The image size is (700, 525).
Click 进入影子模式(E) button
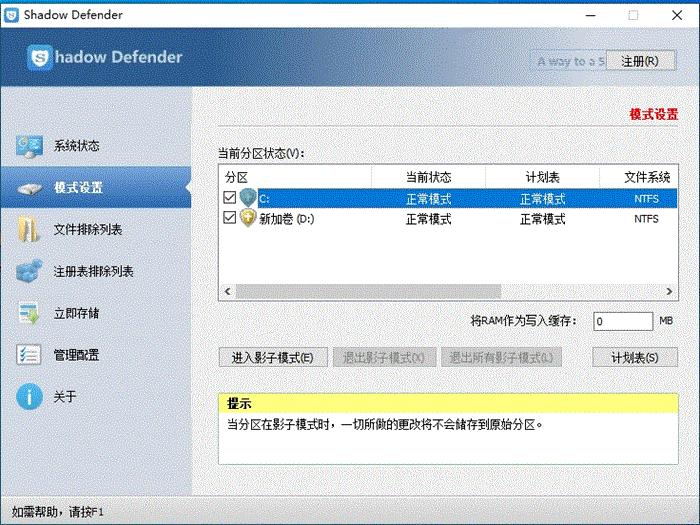273,358
